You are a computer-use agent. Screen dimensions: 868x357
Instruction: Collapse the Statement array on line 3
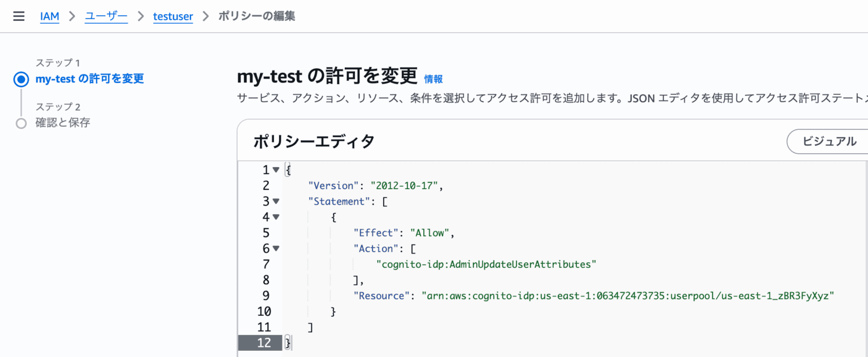(x=276, y=201)
